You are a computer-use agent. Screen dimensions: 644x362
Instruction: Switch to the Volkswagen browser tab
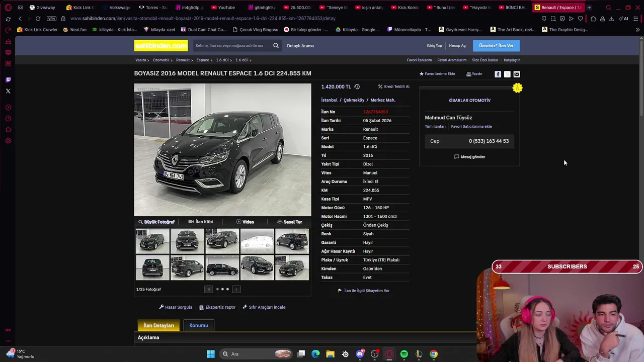pyautogui.click(x=116, y=8)
